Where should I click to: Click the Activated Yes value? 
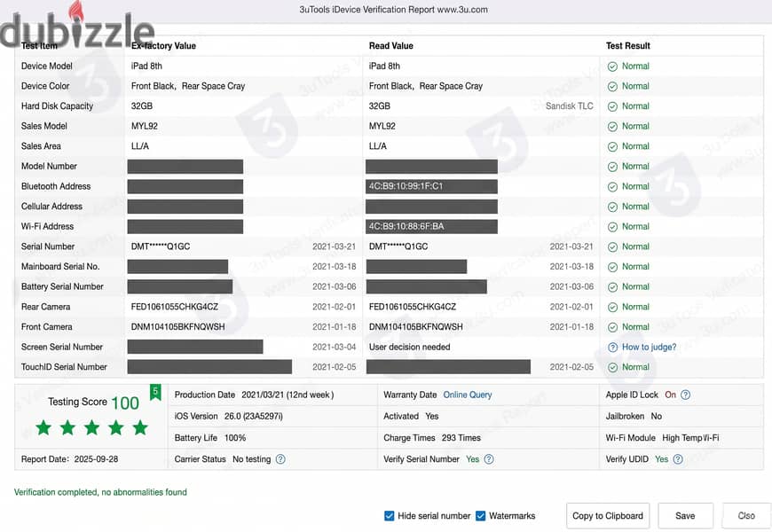[432, 417]
